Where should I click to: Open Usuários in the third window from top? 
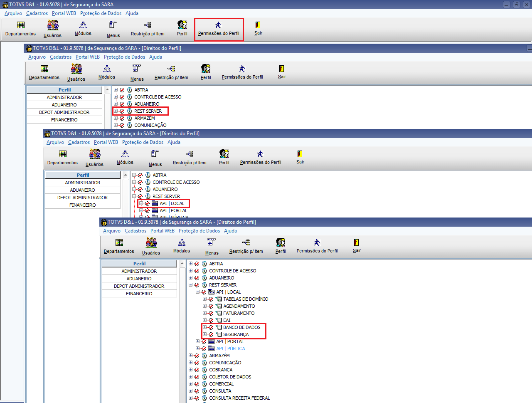click(94, 158)
